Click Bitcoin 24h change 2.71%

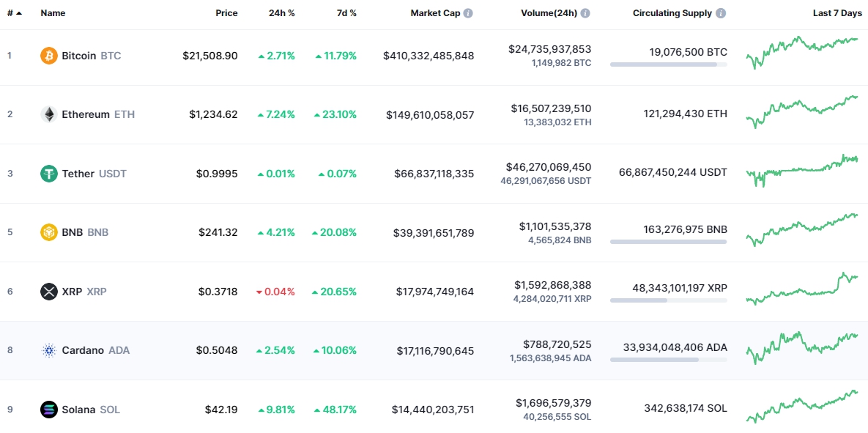(x=276, y=56)
